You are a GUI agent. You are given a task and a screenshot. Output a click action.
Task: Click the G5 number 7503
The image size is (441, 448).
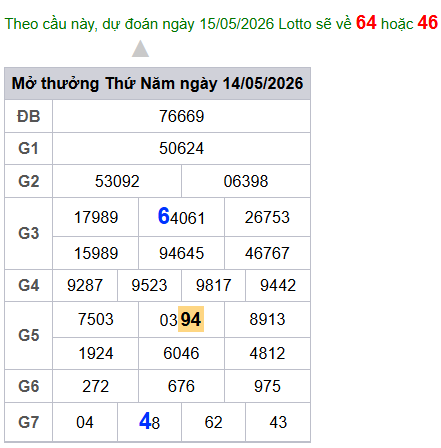(96, 319)
